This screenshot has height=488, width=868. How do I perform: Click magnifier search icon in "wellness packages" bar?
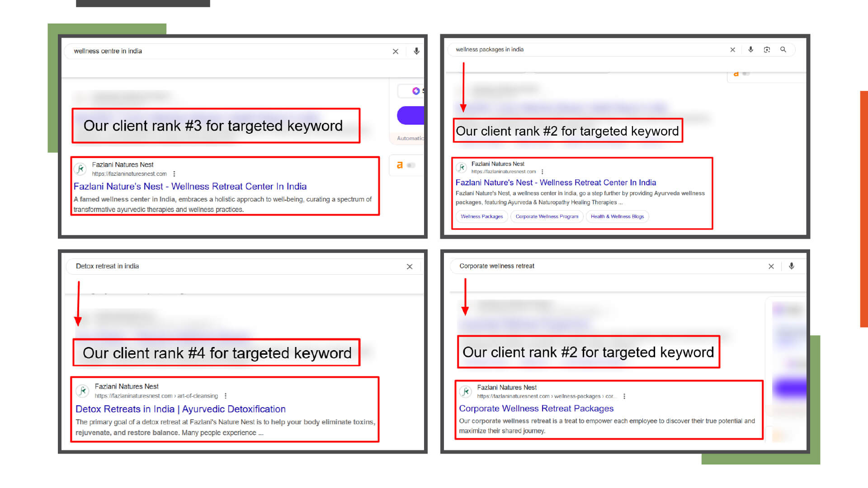783,50
